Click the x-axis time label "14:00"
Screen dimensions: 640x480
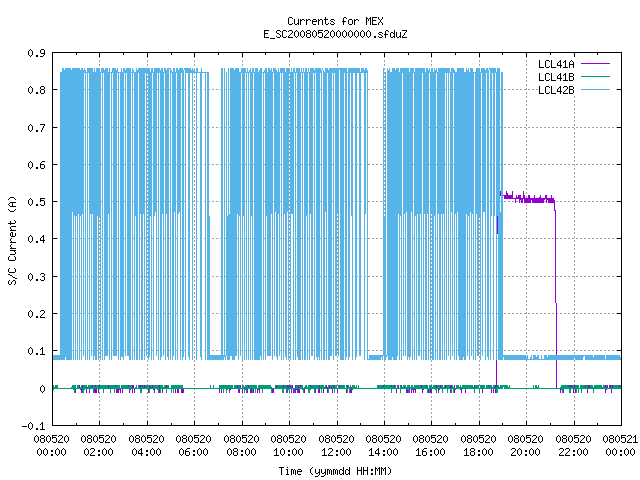point(384,452)
